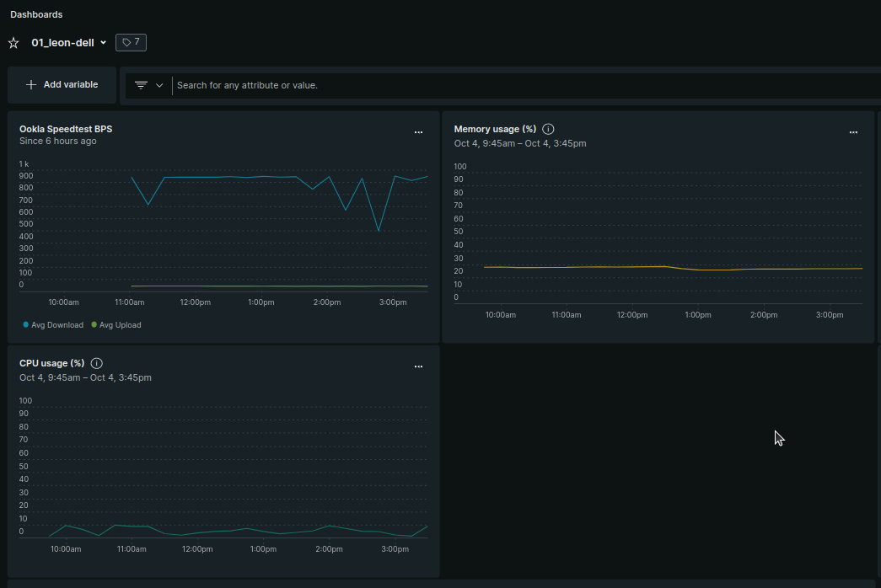Click the Dashboards breadcrumb
The image size is (881, 588).
(x=36, y=13)
